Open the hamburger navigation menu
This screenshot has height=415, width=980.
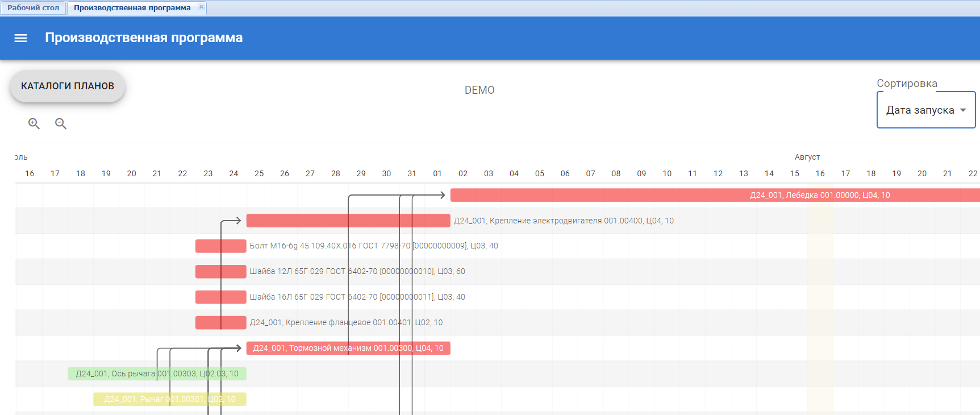click(21, 38)
